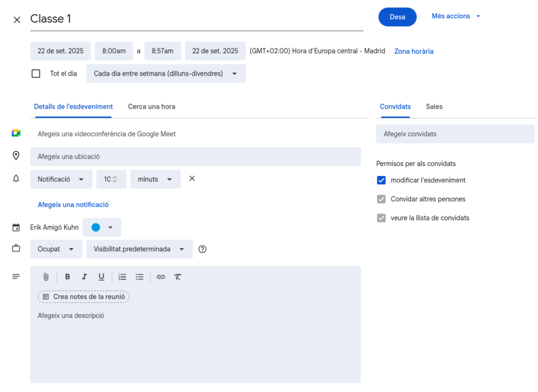Click the remove formatting icon
The height and width of the screenshot is (392, 538).
point(178,277)
